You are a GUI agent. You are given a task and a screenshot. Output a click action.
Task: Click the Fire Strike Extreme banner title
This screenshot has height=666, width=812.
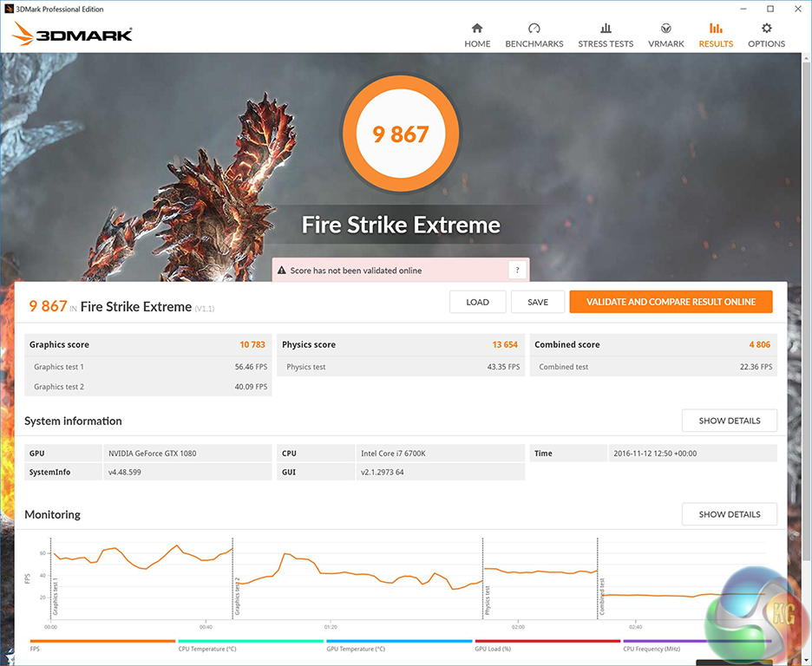pyautogui.click(x=401, y=225)
